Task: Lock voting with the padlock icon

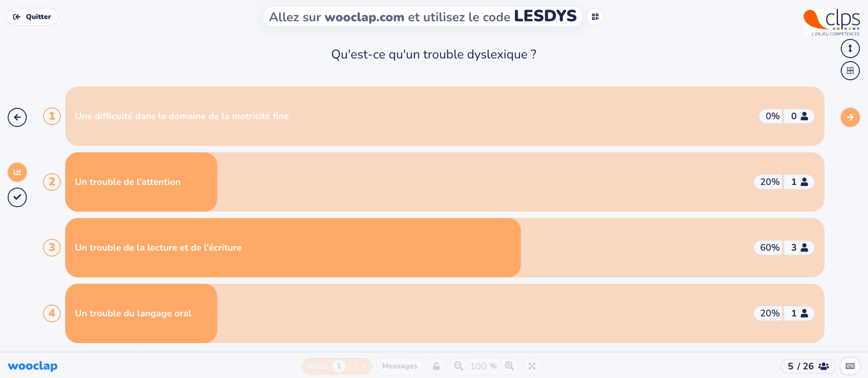Action: click(436, 366)
